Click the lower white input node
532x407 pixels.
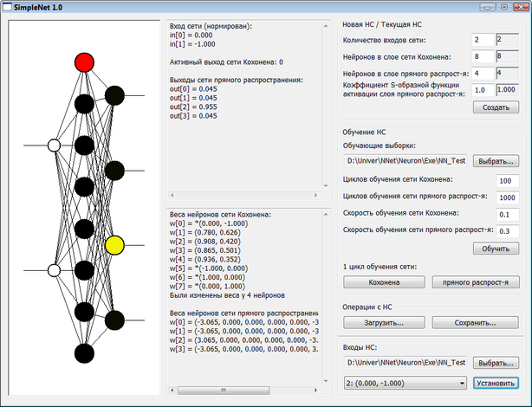(54, 271)
